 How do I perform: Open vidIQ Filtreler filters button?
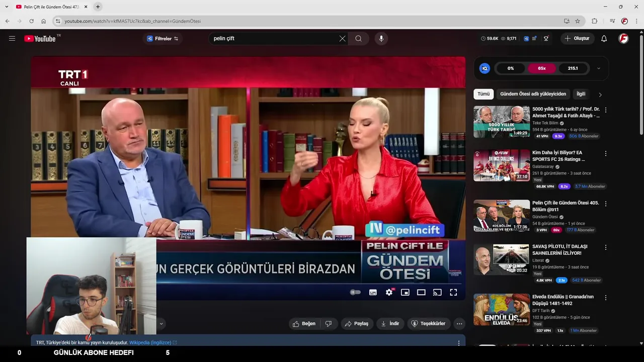tap(163, 39)
